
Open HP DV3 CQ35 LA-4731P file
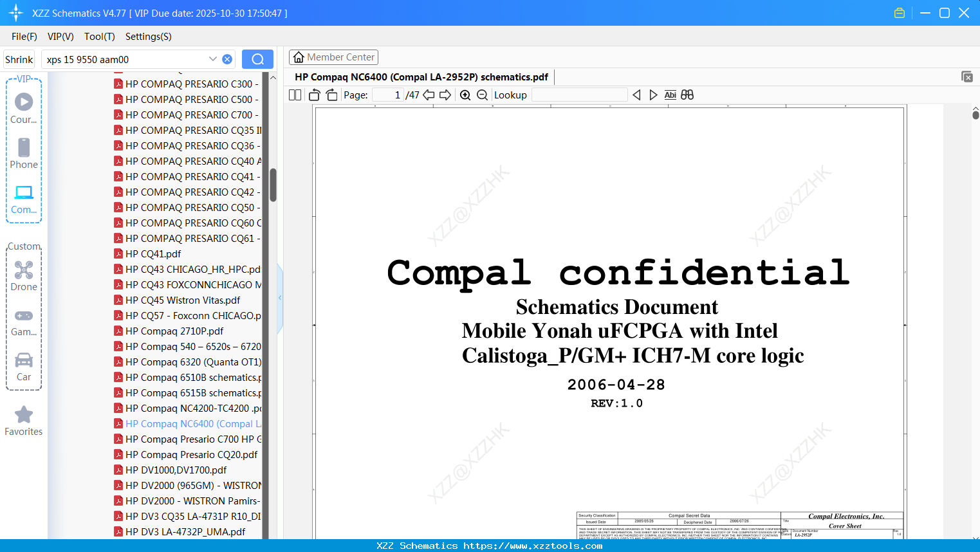pos(187,516)
